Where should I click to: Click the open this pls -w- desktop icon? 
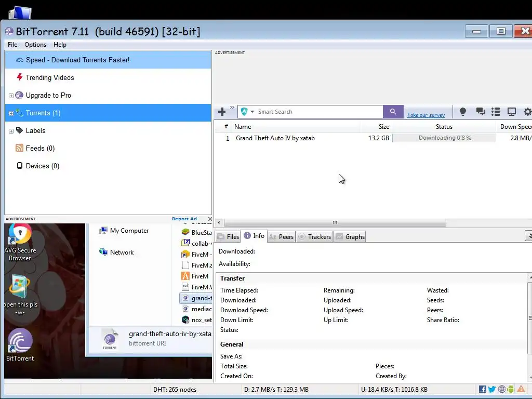coord(20,295)
